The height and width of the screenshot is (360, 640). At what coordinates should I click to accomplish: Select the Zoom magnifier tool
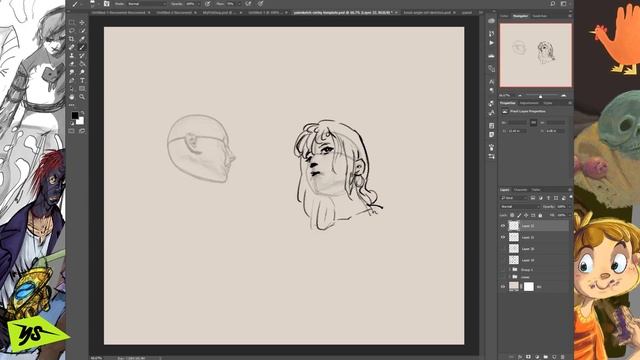click(x=82, y=97)
